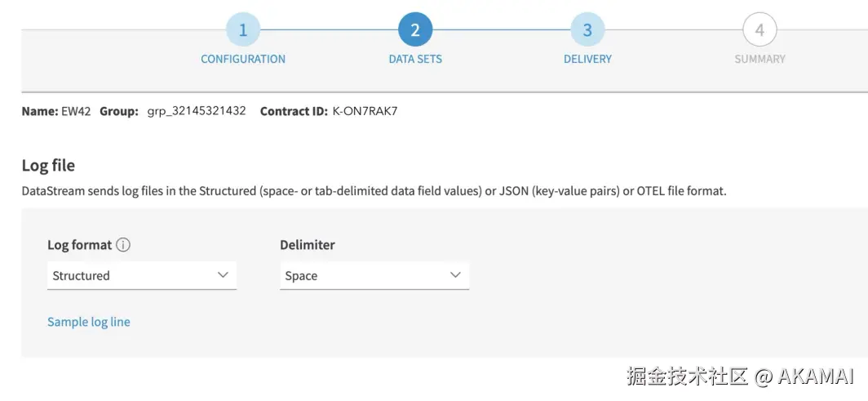Screen dimensions: 868x401
Task: Open the Sample log line link
Action: 89,322
